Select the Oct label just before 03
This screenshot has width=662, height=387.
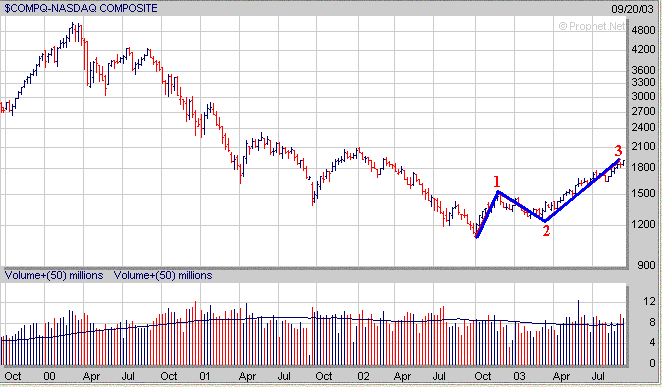[483, 376]
